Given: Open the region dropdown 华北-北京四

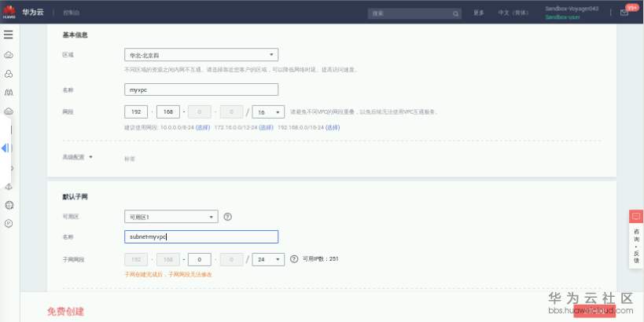Looking at the screenshot, I should pyautogui.click(x=201, y=54).
